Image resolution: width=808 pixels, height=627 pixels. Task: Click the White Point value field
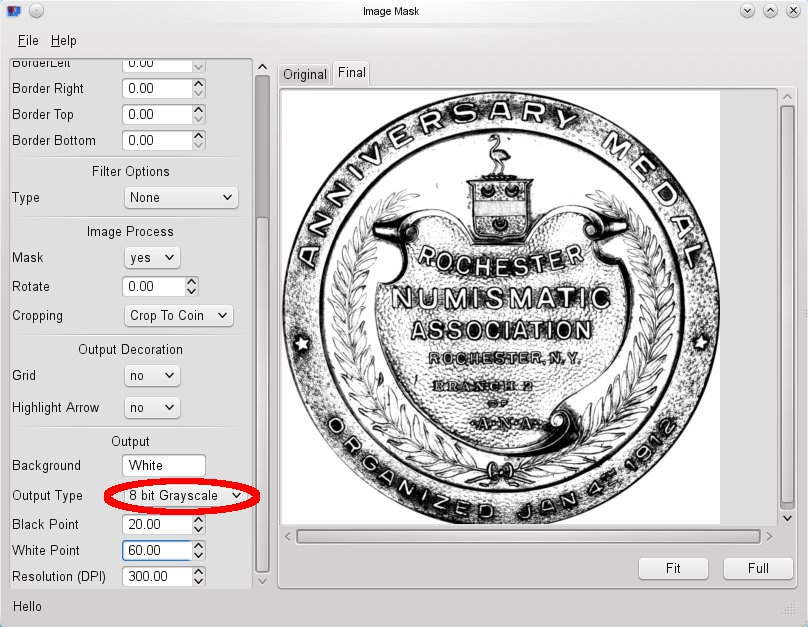[158, 550]
